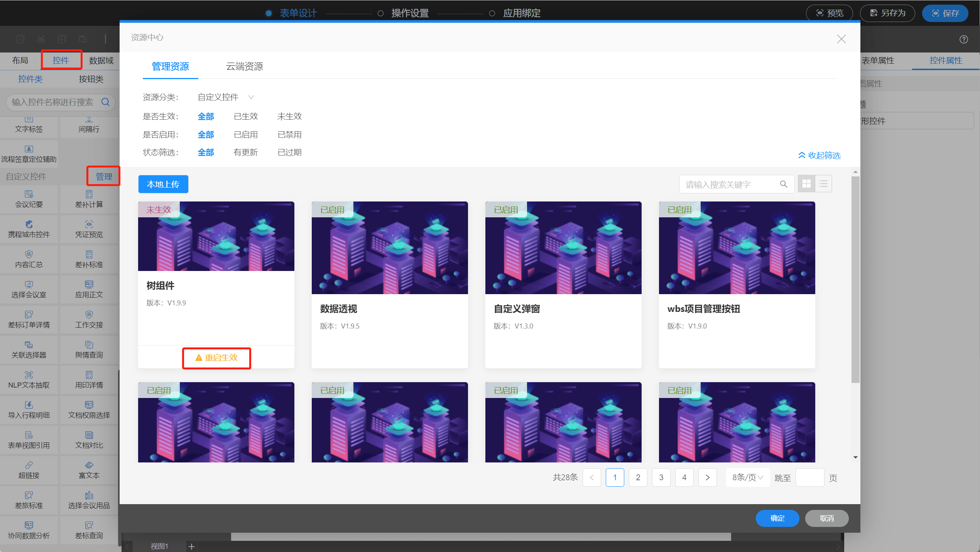The width and height of the screenshot is (980, 552).
Task: Confirm with the 确定 button
Action: click(x=777, y=518)
